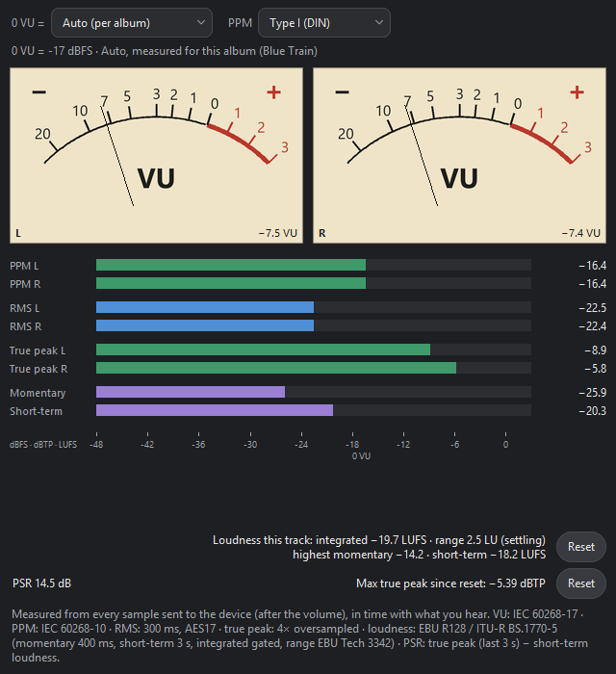Click the PPM R level bar
This screenshot has height=674, width=616.
click(314, 283)
